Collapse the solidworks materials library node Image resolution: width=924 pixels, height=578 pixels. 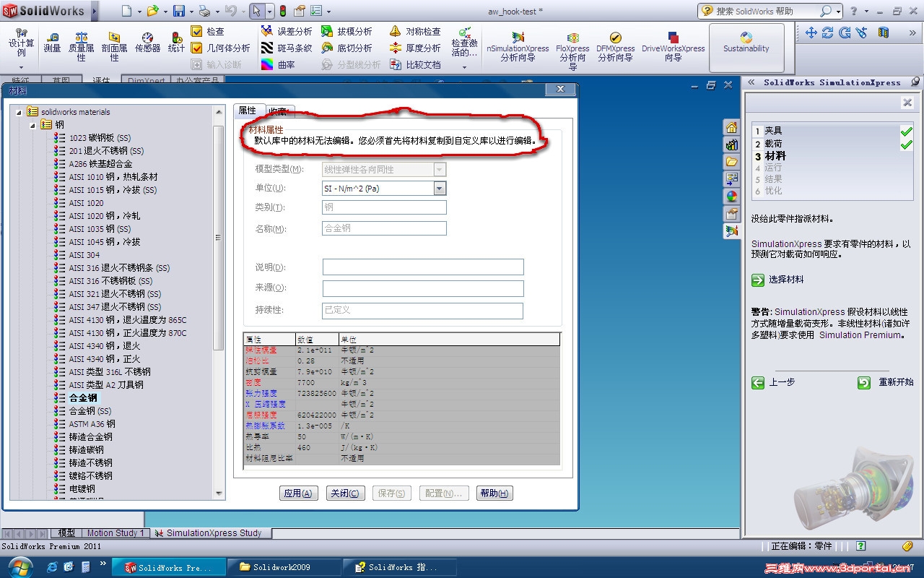[x=17, y=112]
